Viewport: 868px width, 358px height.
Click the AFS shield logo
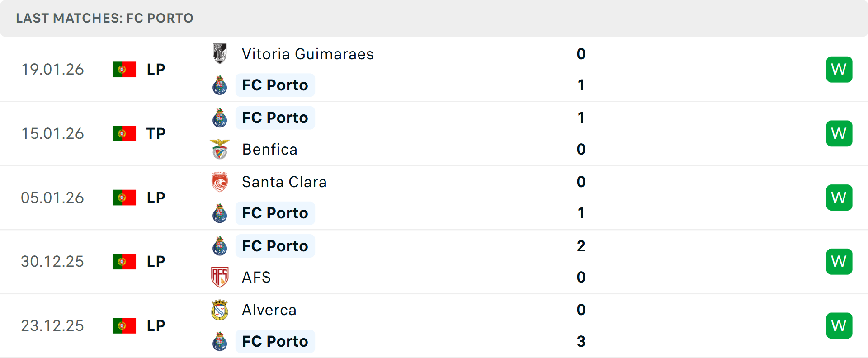click(x=220, y=277)
